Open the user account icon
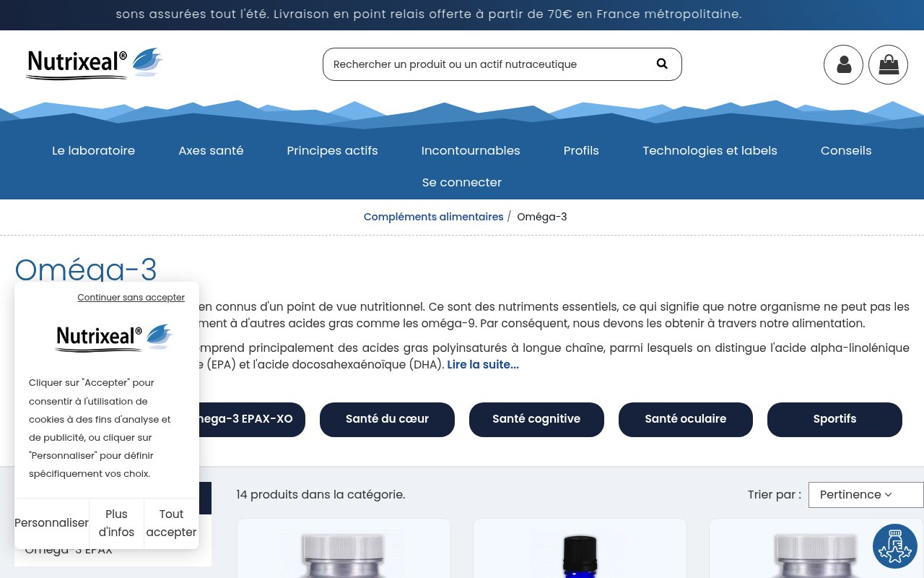This screenshot has height=578, width=924. pyautogui.click(x=843, y=64)
